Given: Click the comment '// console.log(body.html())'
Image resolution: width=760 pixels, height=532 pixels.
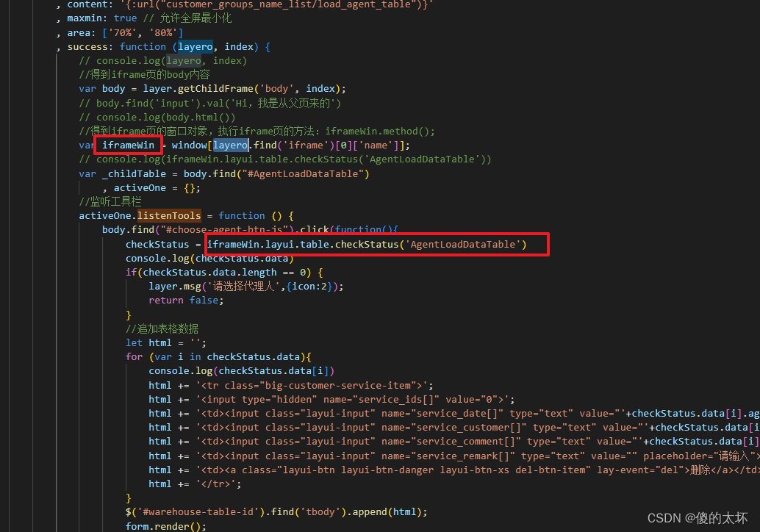Looking at the screenshot, I should 157,118.
